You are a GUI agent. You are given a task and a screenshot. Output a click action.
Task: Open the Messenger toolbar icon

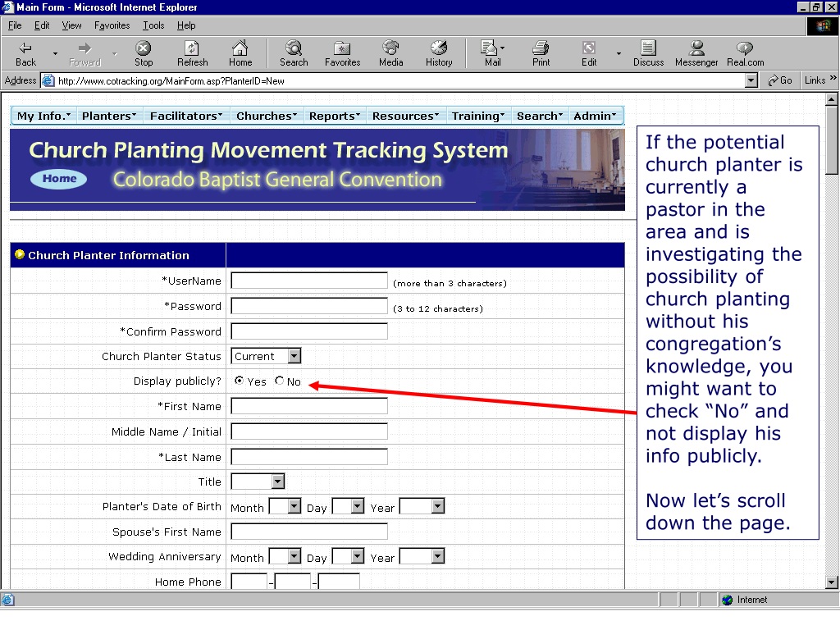click(x=696, y=48)
